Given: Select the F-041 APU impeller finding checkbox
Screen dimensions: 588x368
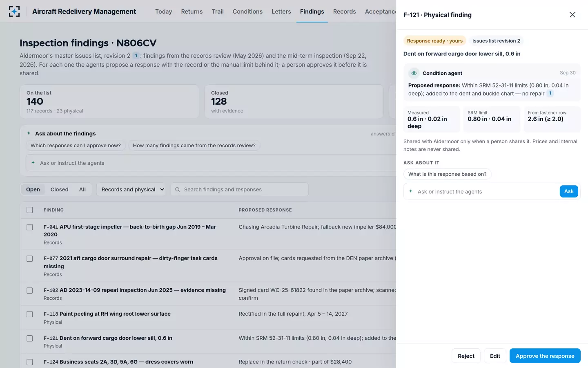Looking at the screenshot, I should pos(29,227).
